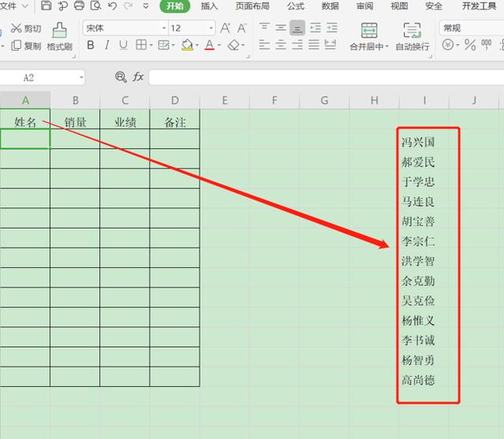The height and width of the screenshot is (439, 504).
Task: Expand the 合并居中 dropdown arrow
Action: point(387,47)
